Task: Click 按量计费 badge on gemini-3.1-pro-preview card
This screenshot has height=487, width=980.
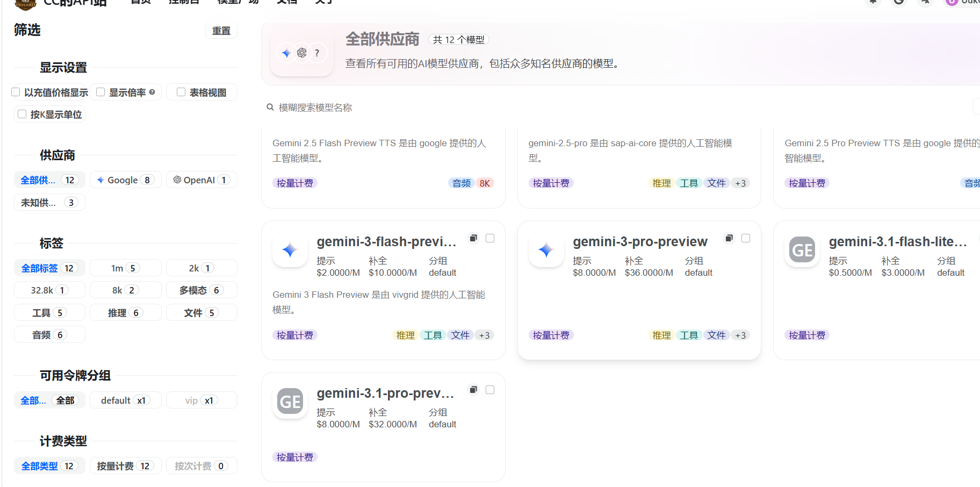Action: coord(295,457)
